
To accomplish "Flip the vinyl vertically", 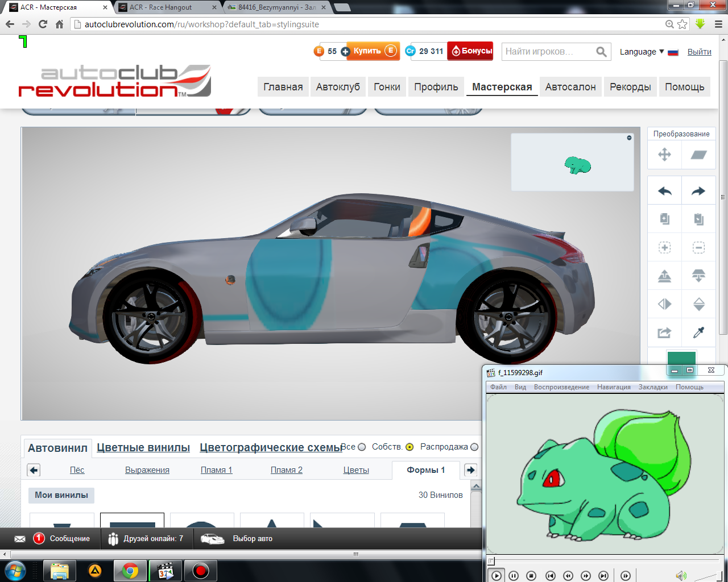I will tap(698, 304).
